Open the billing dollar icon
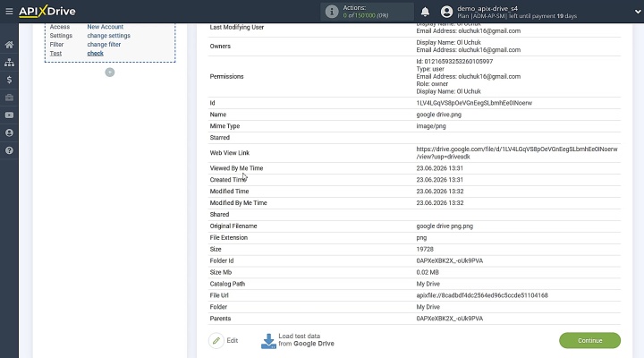Viewport: 644px width, 358px height. pos(9,80)
